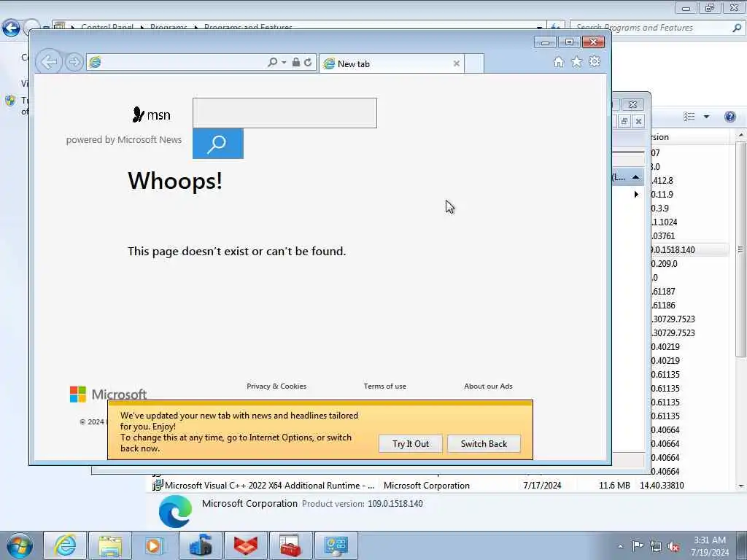Click the Microsoft Edge icon in details pane
This screenshot has width=747, height=560.
click(x=175, y=511)
